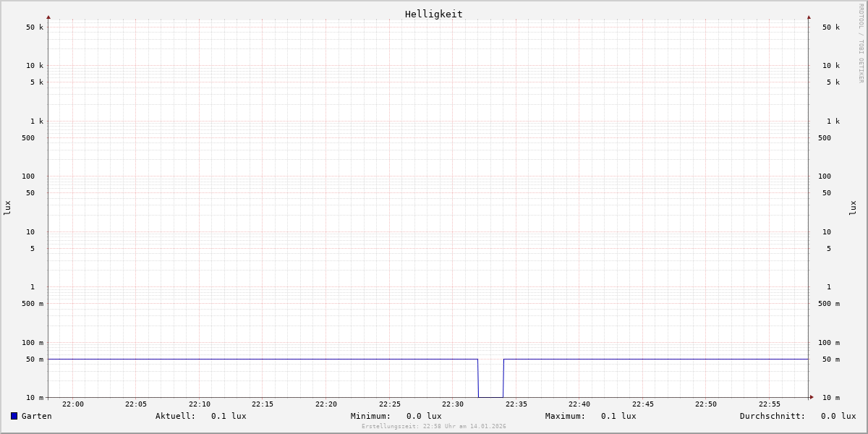Click the RRDTOOL / TOBI OETIKER watermark
This screenshot has height=434, width=868.
tap(861, 43)
